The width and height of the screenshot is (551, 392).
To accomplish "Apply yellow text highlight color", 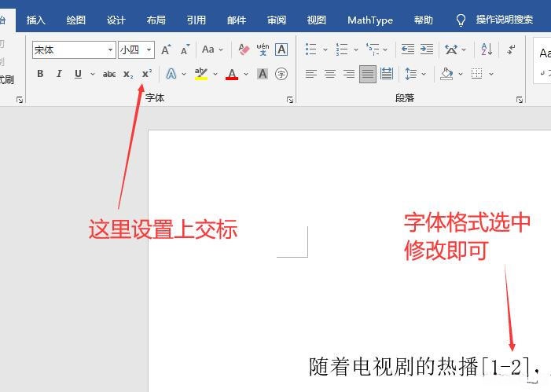I will pyautogui.click(x=201, y=74).
